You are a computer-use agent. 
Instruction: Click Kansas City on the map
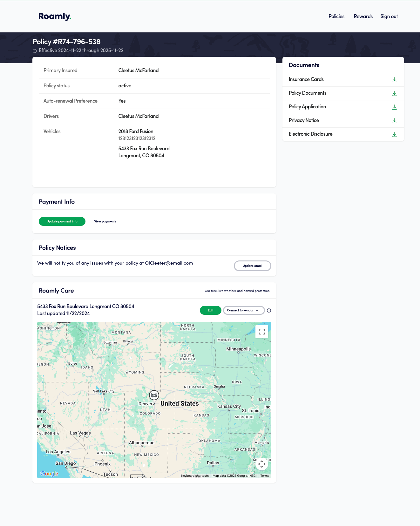click(229, 407)
